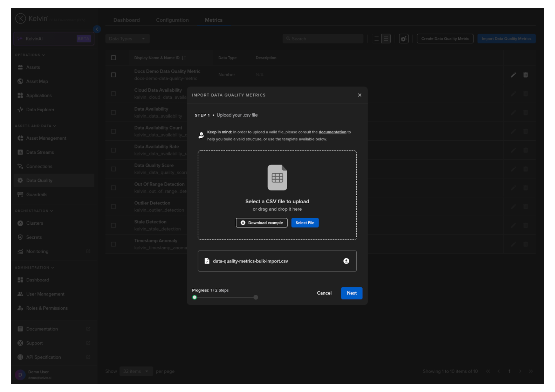Viewport: 555px width, 392px height.
Task: Open the Data Types filter dropdown
Action: click(x=127, y=39)
